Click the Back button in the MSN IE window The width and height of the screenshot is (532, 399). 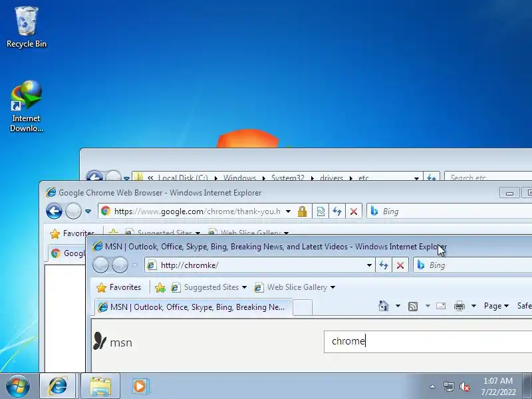[101, 265]
